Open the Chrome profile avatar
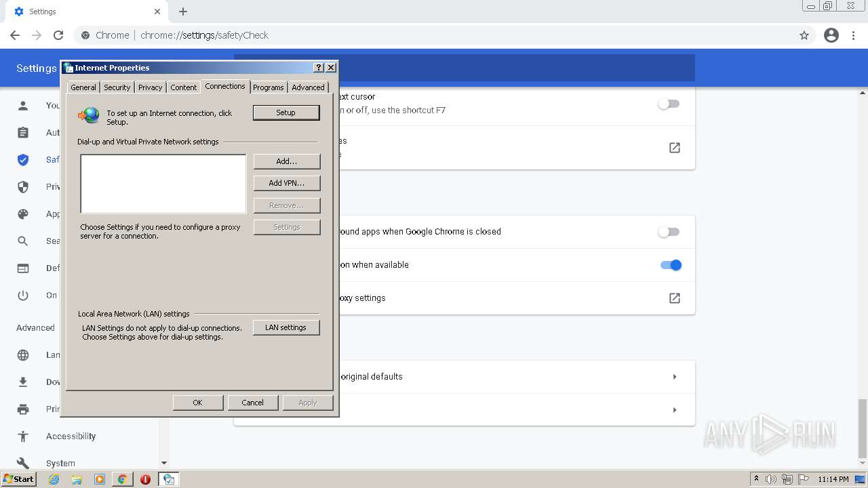 click(x=831, y=35)
